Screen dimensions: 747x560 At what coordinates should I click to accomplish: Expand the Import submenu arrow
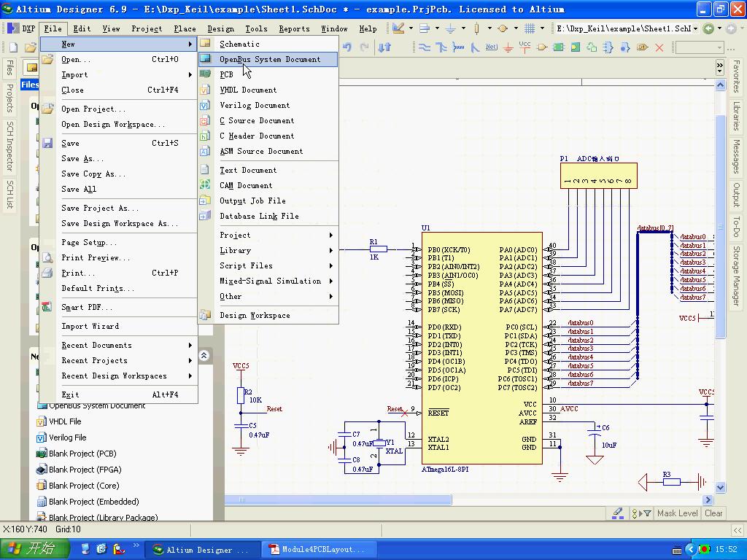(x=190, y=75)
